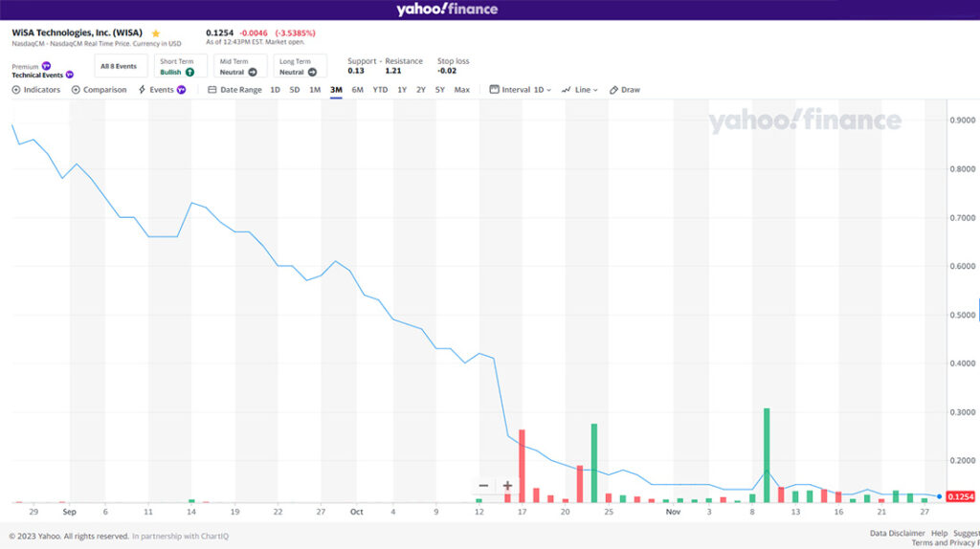Click the current price tag 0.1254
This screenshot has width=980, height=549.
[x=961, y=496]
